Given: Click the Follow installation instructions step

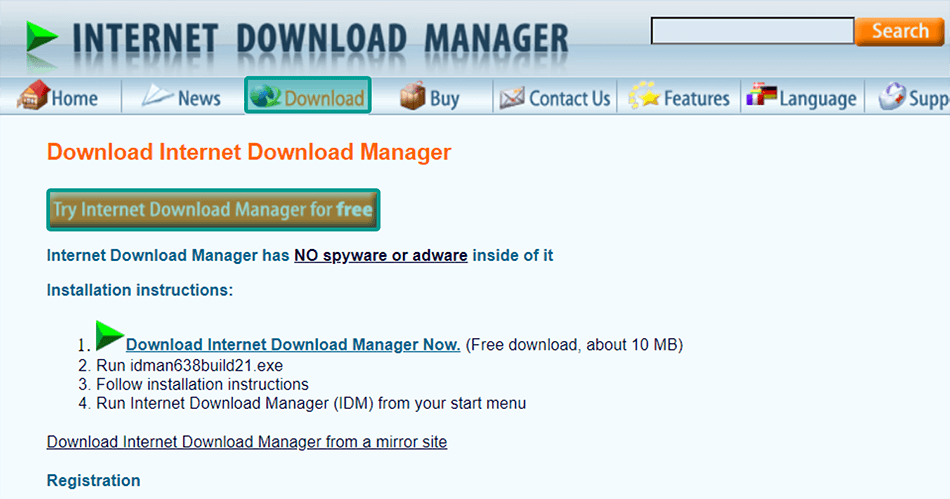Looking at the screenshot, I should (x=202, y=385).
